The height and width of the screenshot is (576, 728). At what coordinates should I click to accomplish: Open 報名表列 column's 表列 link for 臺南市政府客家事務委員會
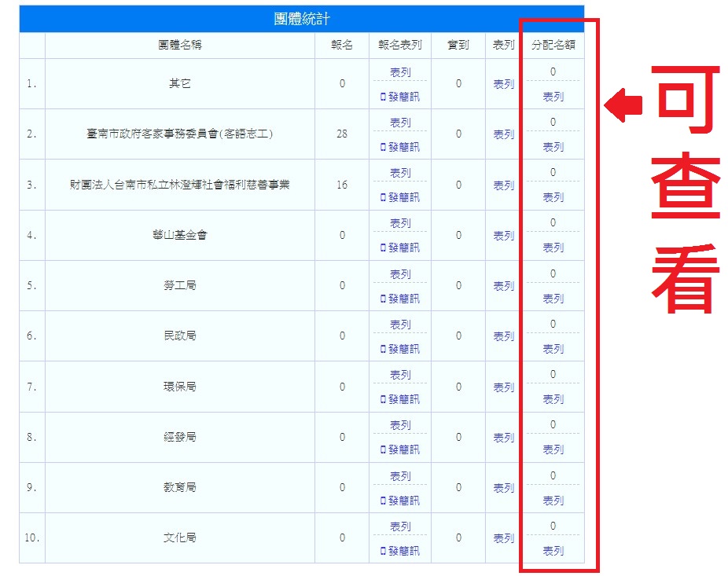tap(400, 123)
